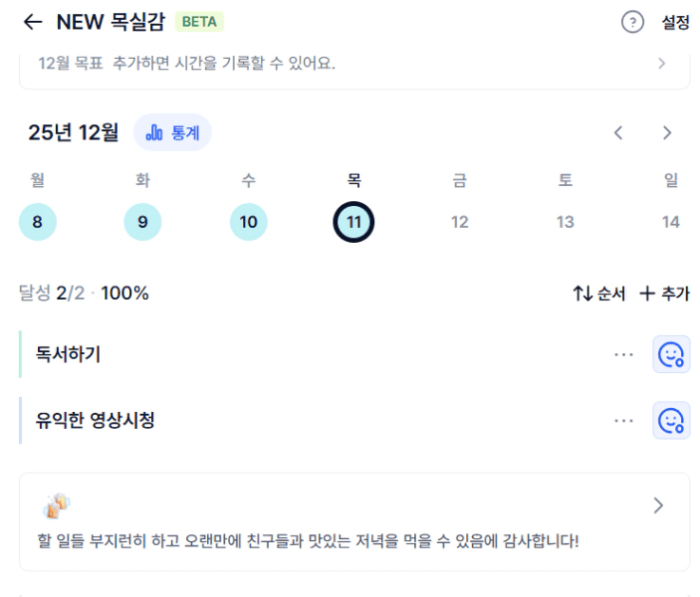This screenshot has width=700, height=597.
Task: Go to previous week arrow
Action: tap(618, 133)
